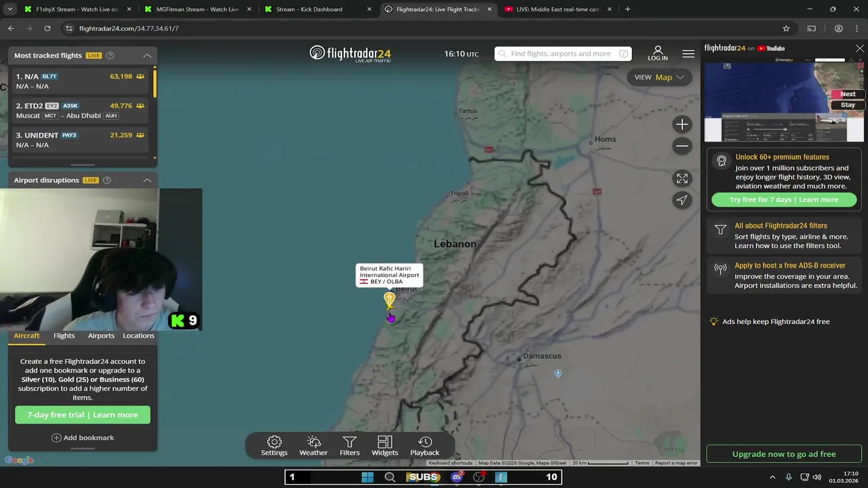This screenshot has height=488, width=868.
Task: Collapse the Most tracked flights panel
Action: tap(147, 56)
